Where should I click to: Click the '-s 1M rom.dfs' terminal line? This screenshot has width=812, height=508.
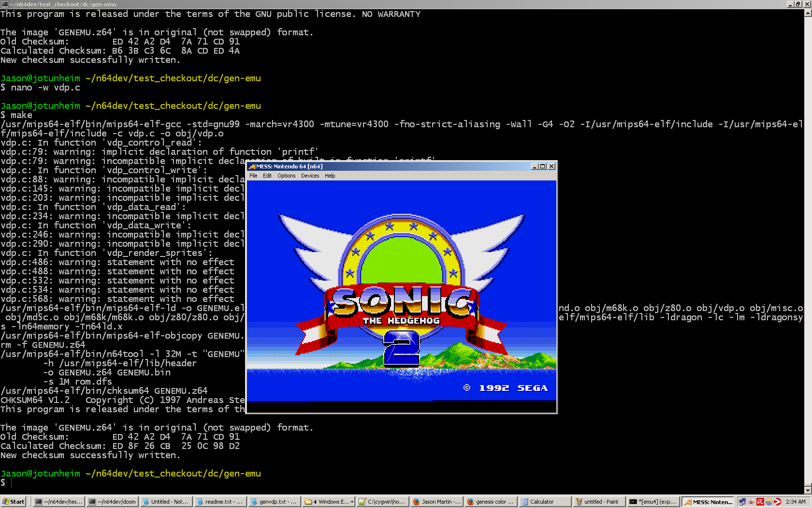point(77,382)
